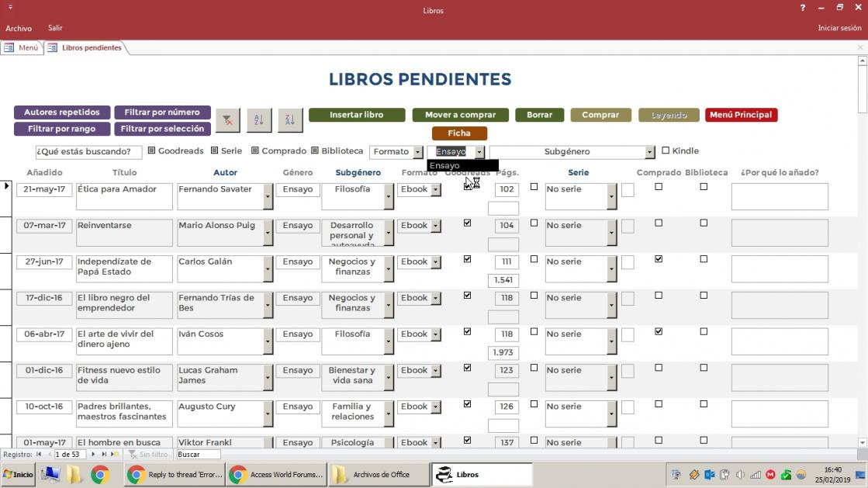Screen dimensions: 868x488
Task: Open the red M tray icon
Action: click(770, 475)
